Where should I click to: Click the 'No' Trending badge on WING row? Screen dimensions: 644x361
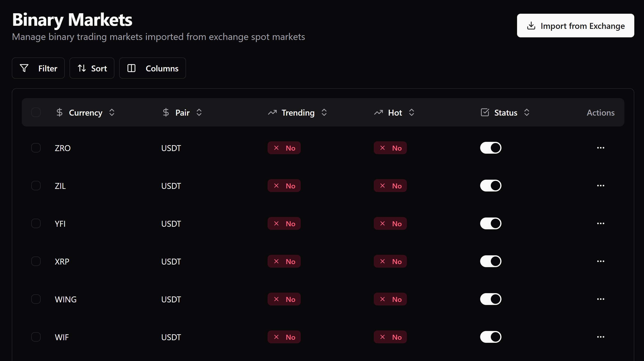(x=284, y=299)
